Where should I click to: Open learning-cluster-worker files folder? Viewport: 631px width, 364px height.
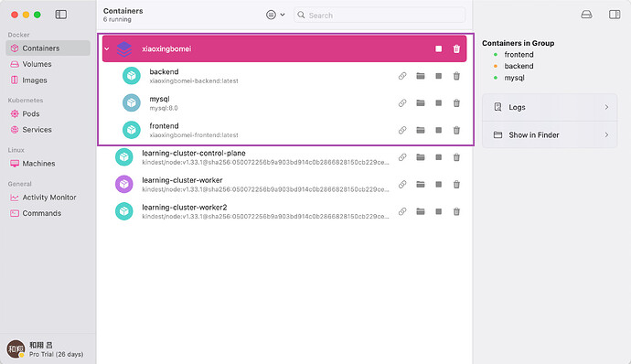pos(421,185)
